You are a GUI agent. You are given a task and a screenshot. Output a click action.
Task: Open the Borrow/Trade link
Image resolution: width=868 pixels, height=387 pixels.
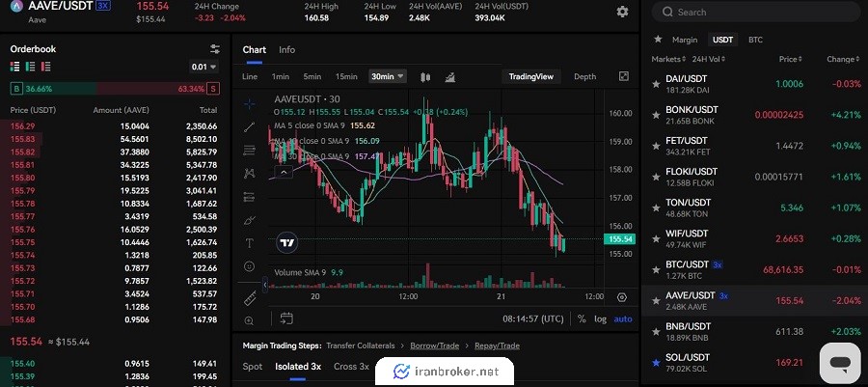[x=435, y=346]
